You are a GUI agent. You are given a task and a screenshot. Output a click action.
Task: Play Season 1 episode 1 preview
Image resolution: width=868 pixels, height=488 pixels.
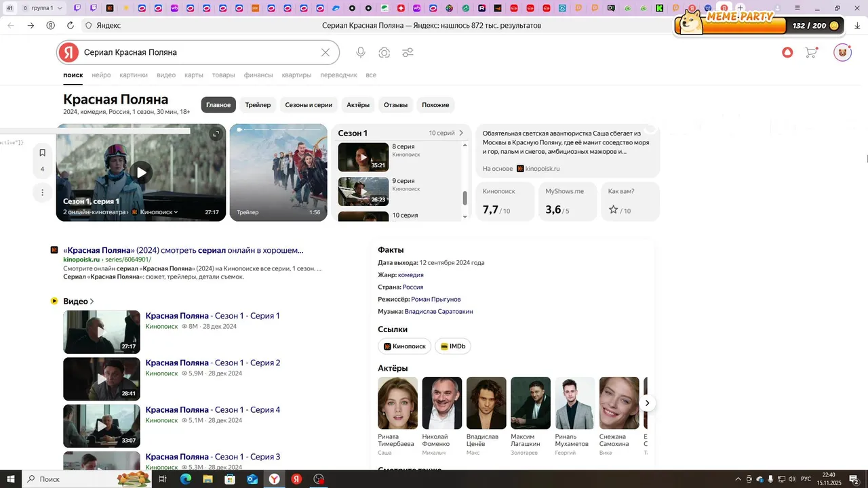pyautogui.click(x=141, y=172)
